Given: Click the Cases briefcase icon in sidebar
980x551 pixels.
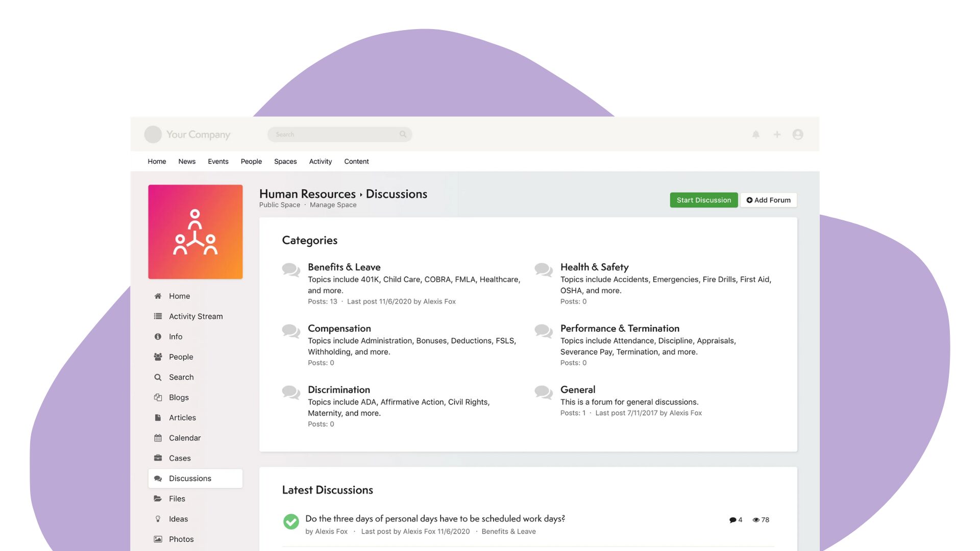Looking at the screenshot, I should click(158, 458).
